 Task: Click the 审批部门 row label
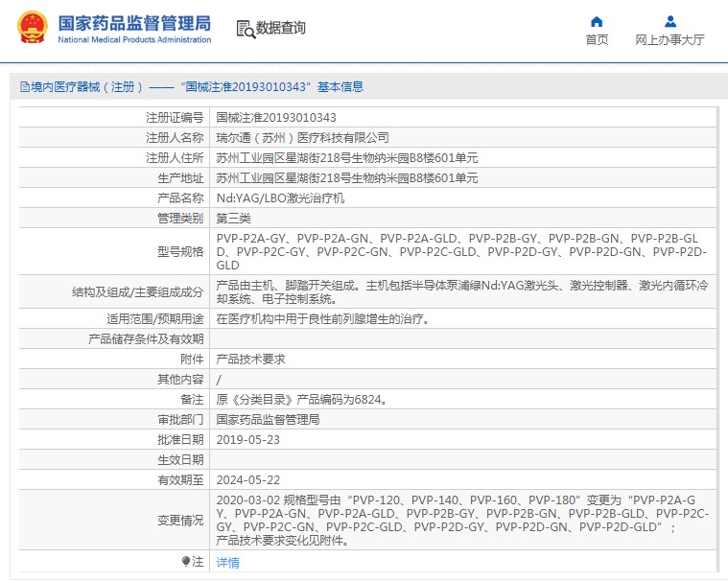(x=180, y=420)
